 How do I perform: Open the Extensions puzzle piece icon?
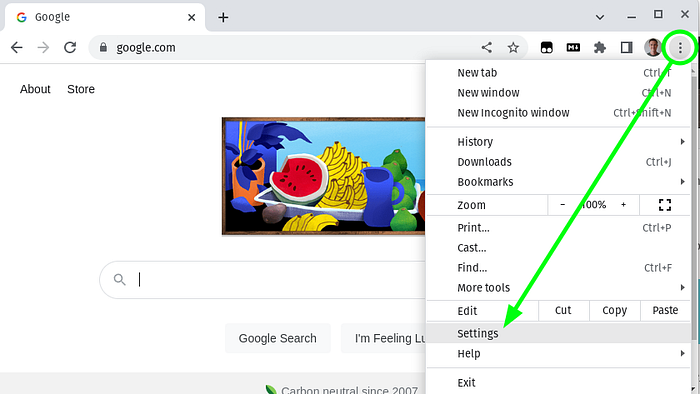(x=600, y=47)
